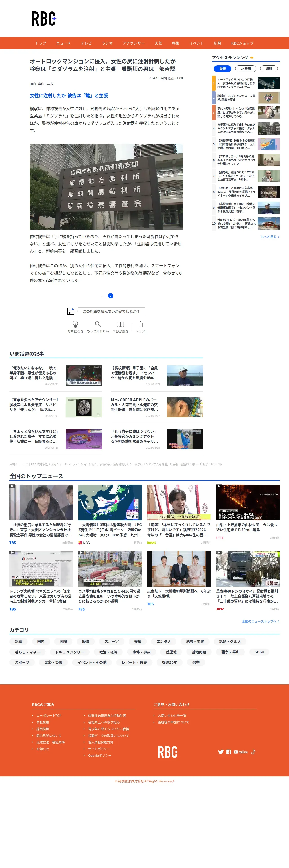This screenshot has width=289, height=868.
Task: Select the 基地問題 category tag
Action: tap(199, 652)
